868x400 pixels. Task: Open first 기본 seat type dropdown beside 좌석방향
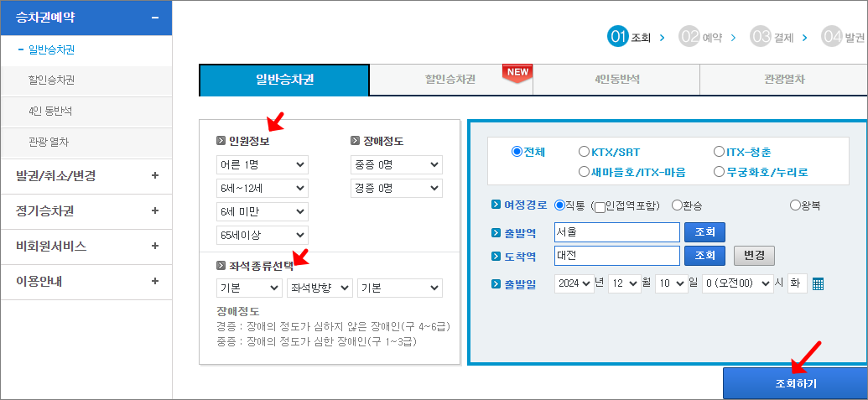coord(249,288)
